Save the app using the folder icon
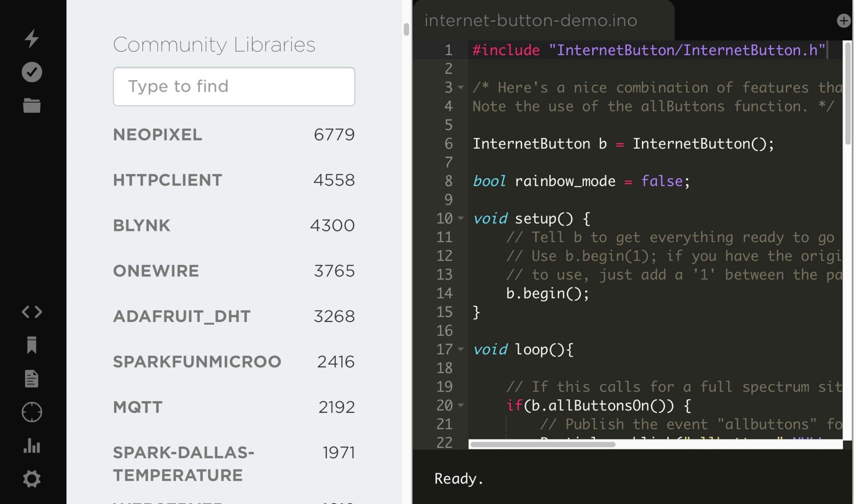Viewport: 854px width, 504px height. click(x=32, y=105)
